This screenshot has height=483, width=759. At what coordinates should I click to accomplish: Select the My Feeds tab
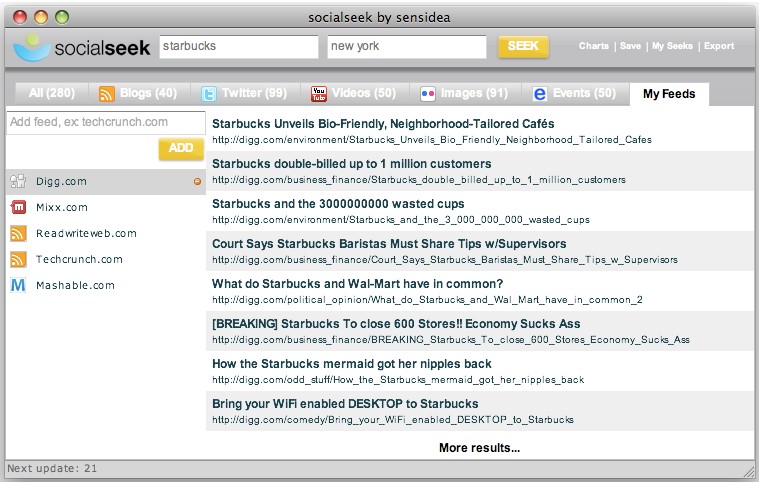tap(669, 94)
